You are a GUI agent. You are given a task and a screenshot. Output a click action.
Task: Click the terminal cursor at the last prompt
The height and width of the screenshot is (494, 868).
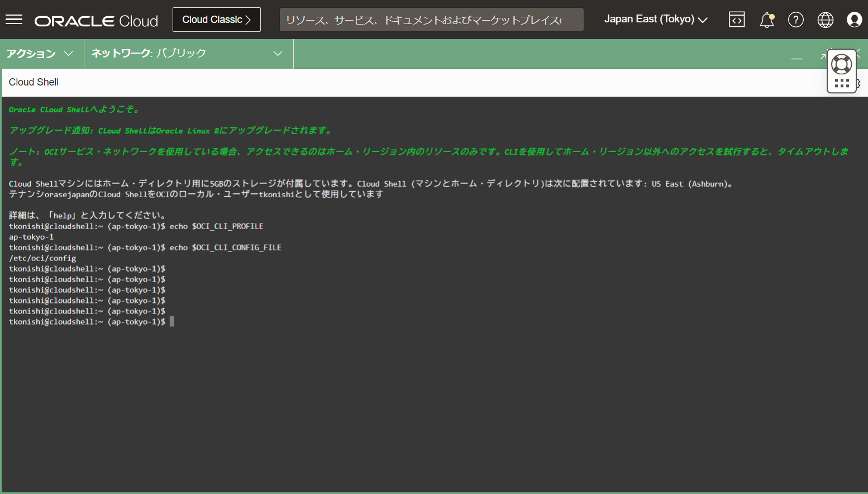[172, 321]
